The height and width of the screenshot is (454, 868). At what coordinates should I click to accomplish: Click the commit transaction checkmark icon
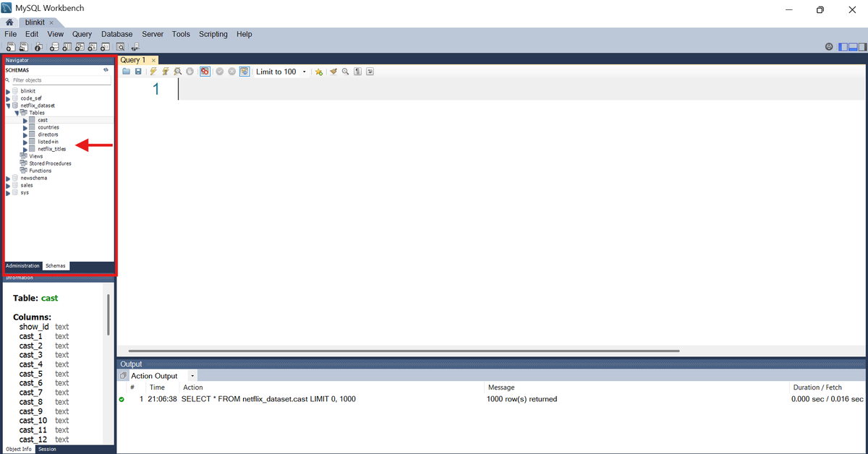coord(220,72)
